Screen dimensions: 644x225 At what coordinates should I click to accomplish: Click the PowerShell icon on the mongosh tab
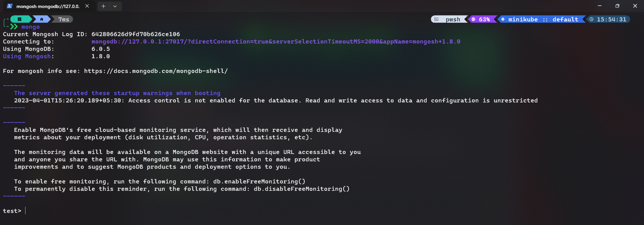[x=9, y=6]
